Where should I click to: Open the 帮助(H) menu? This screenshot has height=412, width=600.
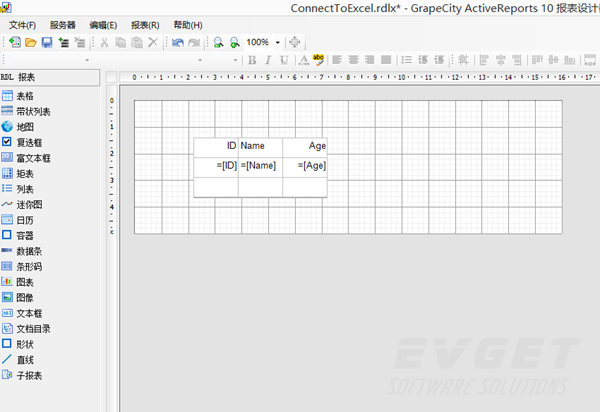click(x=188, y=25)
